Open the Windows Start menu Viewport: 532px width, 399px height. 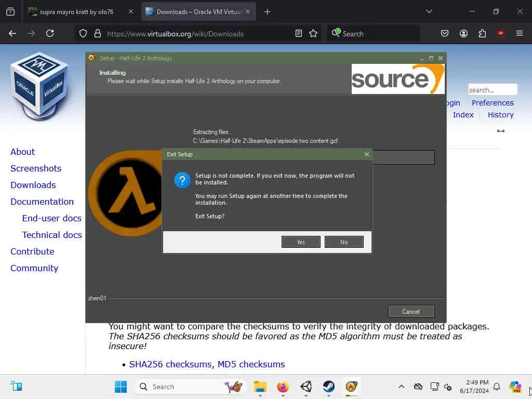click(121, 387)
